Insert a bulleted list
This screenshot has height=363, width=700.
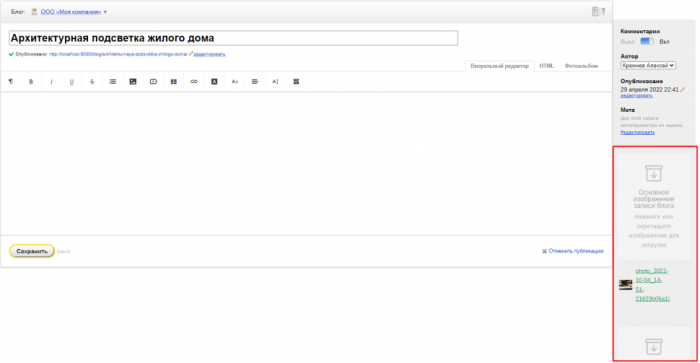click(112, 82)
